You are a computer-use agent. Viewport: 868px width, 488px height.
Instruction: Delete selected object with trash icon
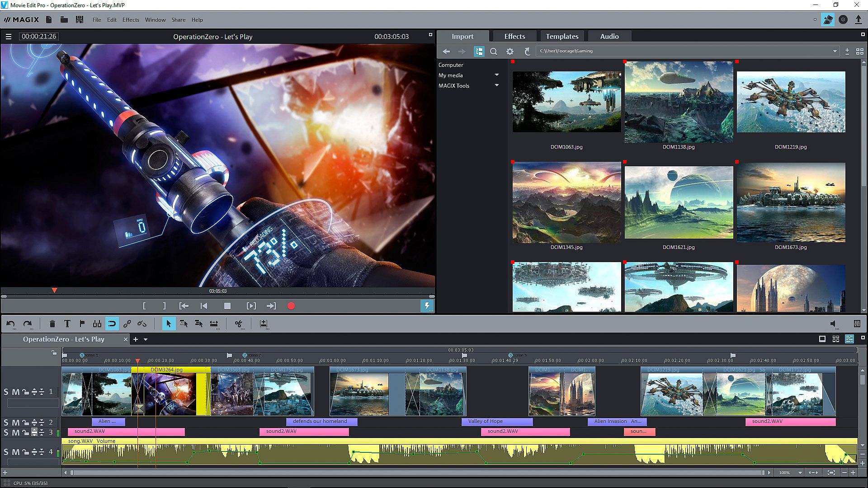click(52, 324)
